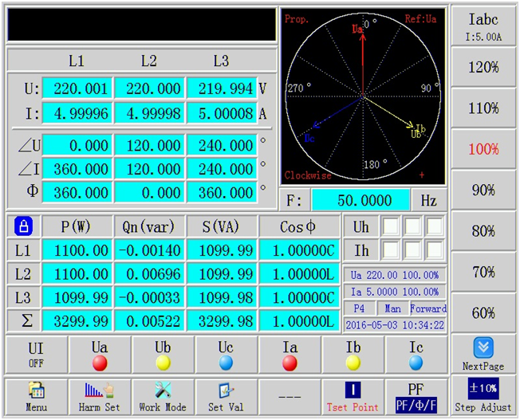Open Step Adjust ±10% setting
Image resolution: width=520 pixels, height=420 pixels.
click(483, 396)
